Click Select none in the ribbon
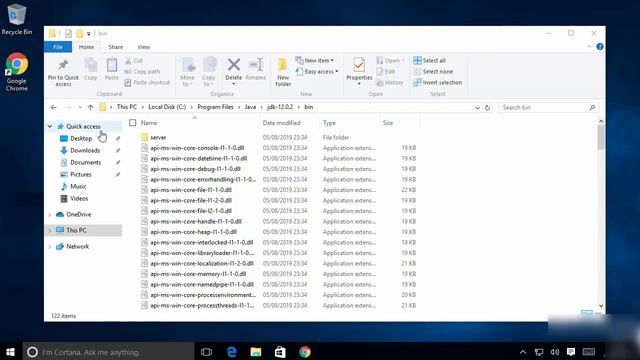The image size is (640, 360). point(433,71)
